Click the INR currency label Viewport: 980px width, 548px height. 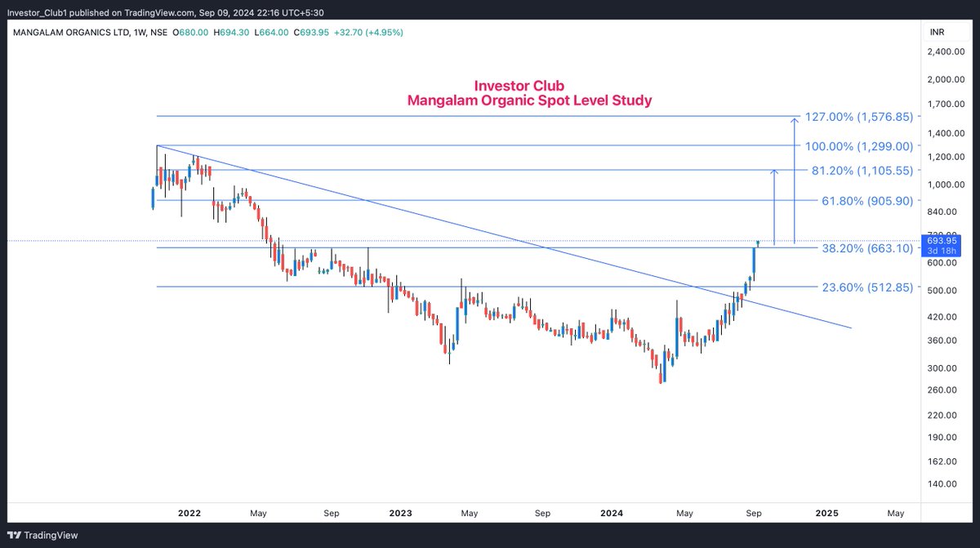click(x=937, y=32)
